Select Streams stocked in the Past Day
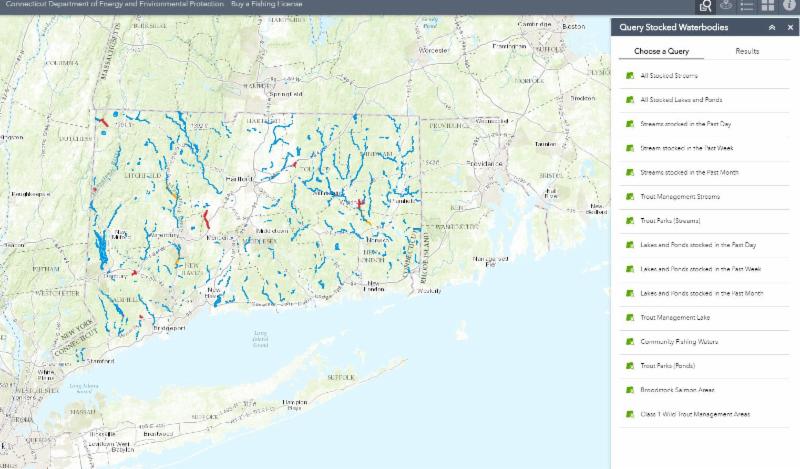Screen dimensions: 800x469 [x=705, y=124]
